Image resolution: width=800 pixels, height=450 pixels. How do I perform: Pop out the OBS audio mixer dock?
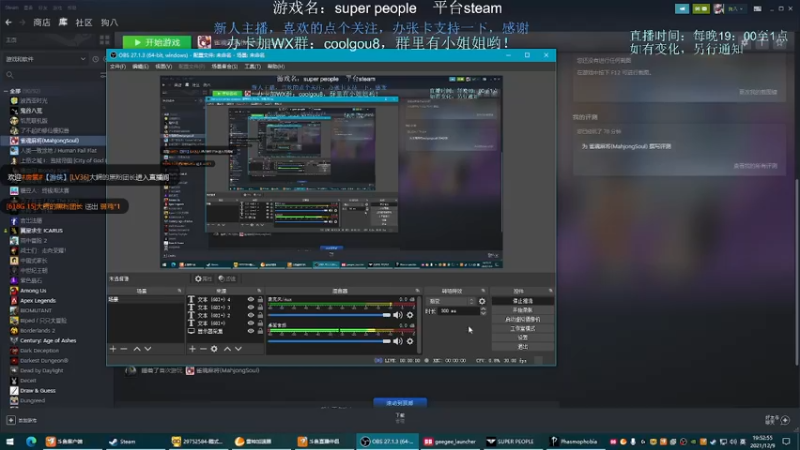click(x=417, y=291)
